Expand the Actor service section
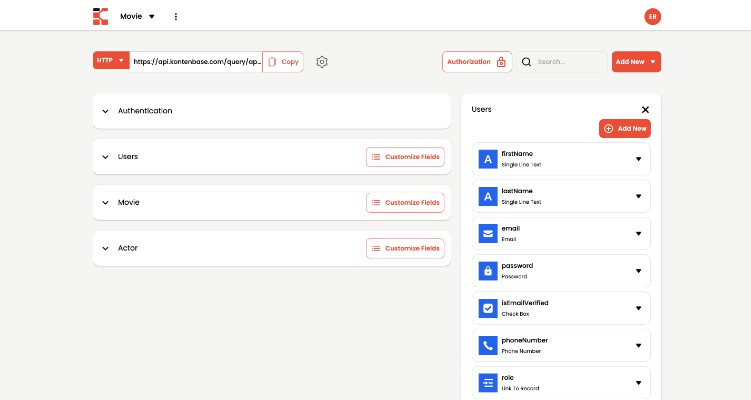Image resolution: width=751 pixels, height=400 pixels. coord(105,248)
